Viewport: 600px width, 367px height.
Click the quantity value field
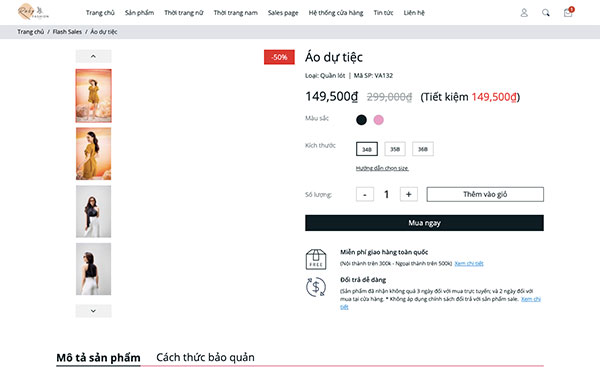tap(386, 194)
